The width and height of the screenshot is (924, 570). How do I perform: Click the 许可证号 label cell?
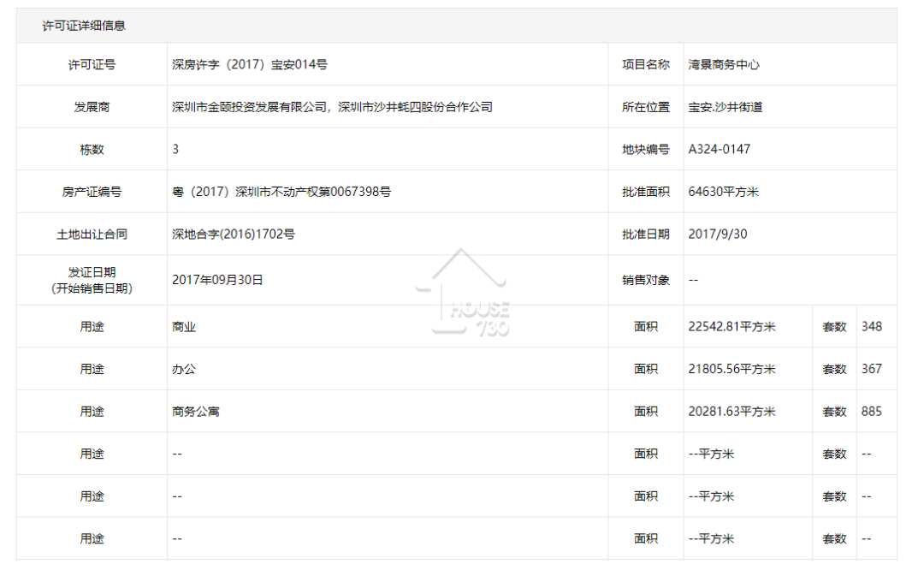92,65
